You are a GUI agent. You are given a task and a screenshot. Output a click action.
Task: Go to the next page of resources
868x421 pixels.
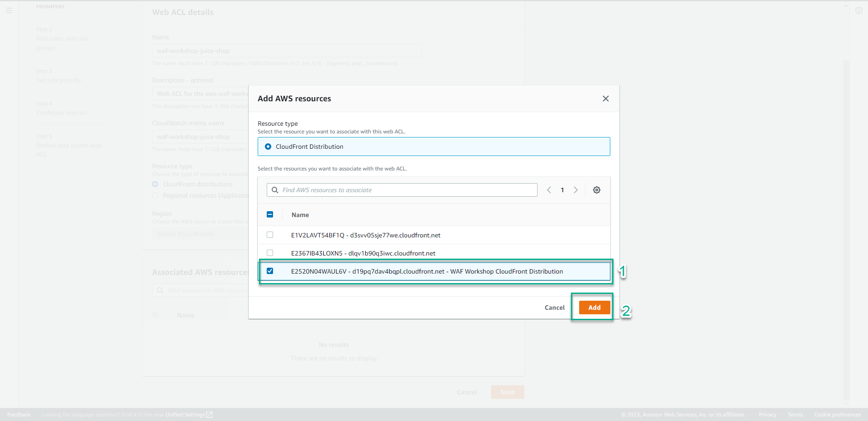point(576,190)
